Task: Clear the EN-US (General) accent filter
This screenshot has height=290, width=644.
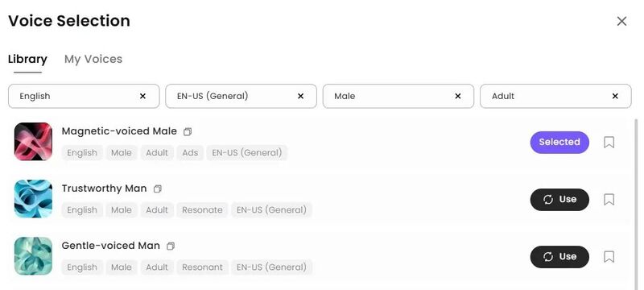Action: click(x=300, y=96)
